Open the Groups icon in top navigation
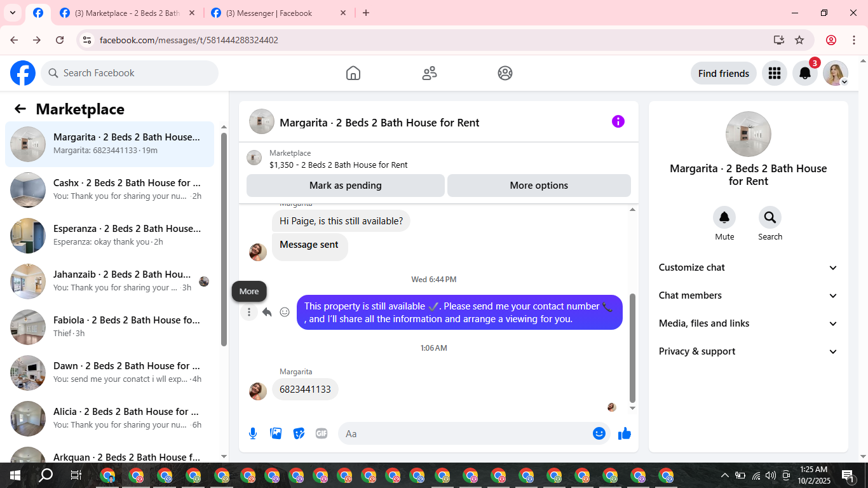The height and width of the screenshot is (488, 868). (505, 73)
